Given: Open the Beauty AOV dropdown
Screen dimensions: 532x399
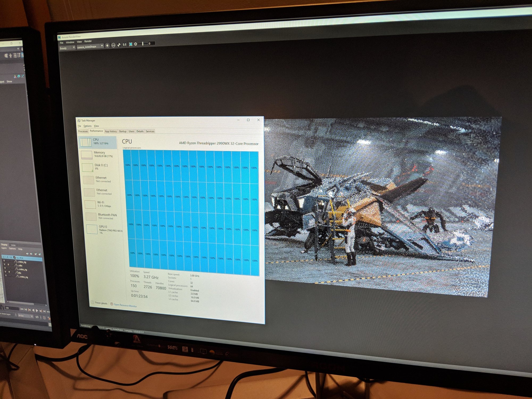Looking at the screenshot, I should (x=74, y=47).
